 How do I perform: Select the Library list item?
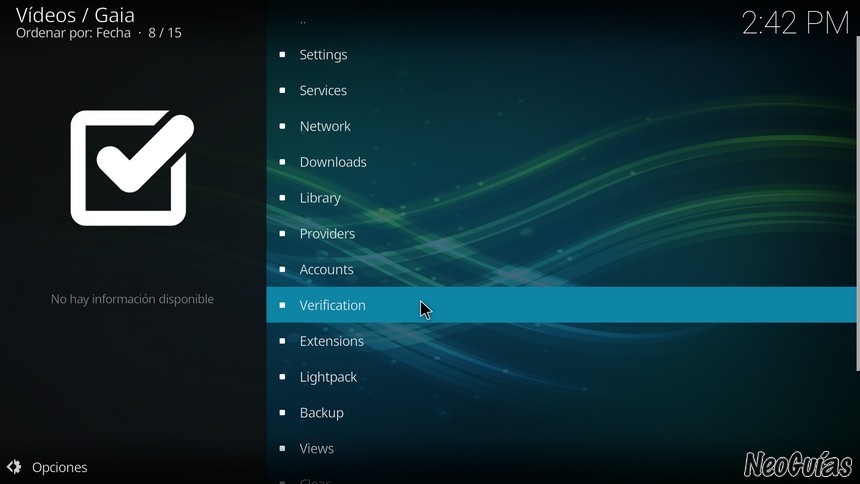561,198
